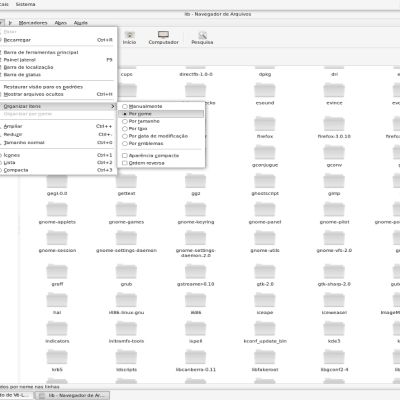The image size is (400, 400).
Task: Select the ggz folder icon
Action: 196,181
